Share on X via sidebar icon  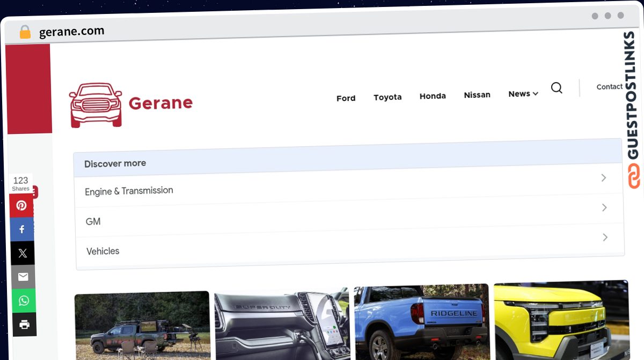pos(23,253)
